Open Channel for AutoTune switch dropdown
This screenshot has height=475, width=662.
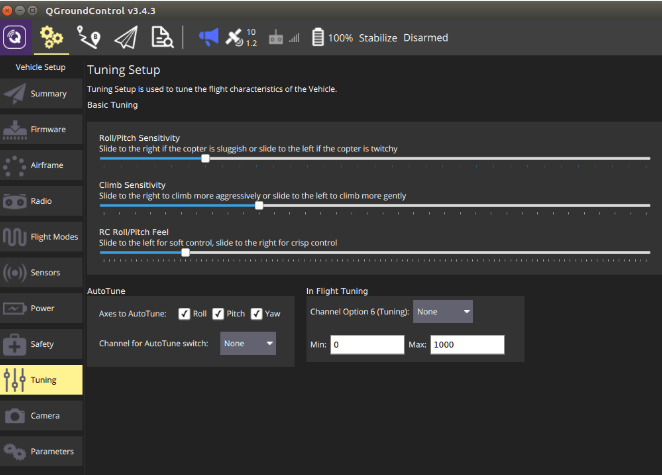(247, 343)
